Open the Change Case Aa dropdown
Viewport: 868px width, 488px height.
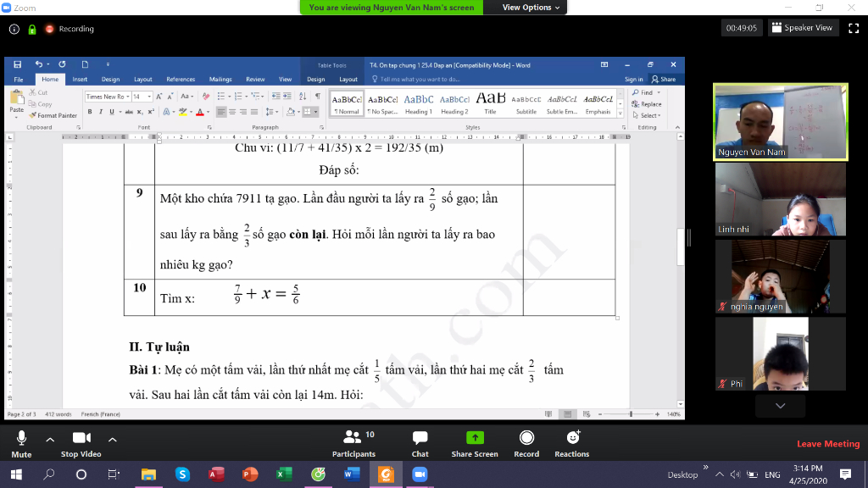click(186, 97)
